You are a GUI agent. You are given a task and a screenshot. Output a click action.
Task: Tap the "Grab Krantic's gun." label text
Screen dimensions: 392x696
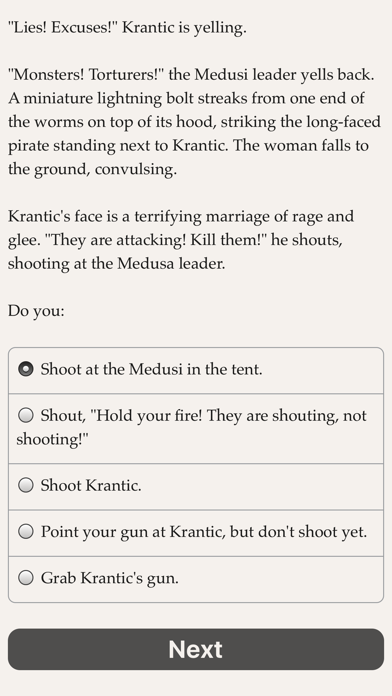(x=110, y=578)
